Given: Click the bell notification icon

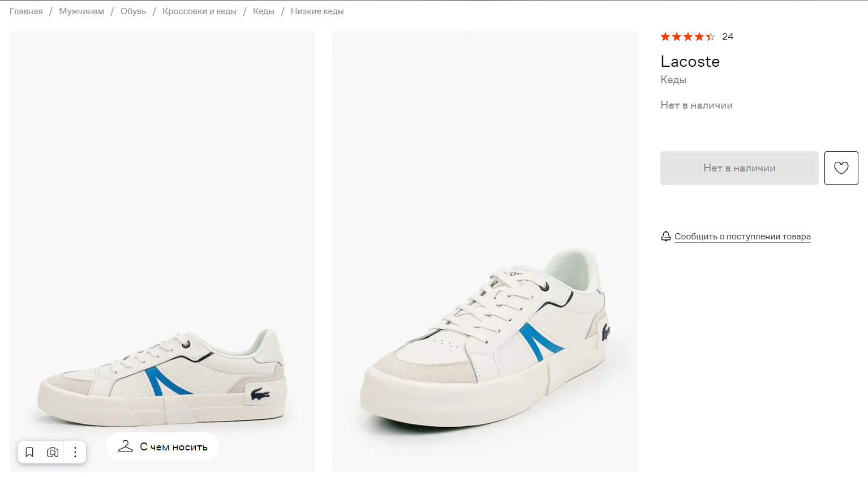Looking at the screenshot, I should click(x=666, y=237).
